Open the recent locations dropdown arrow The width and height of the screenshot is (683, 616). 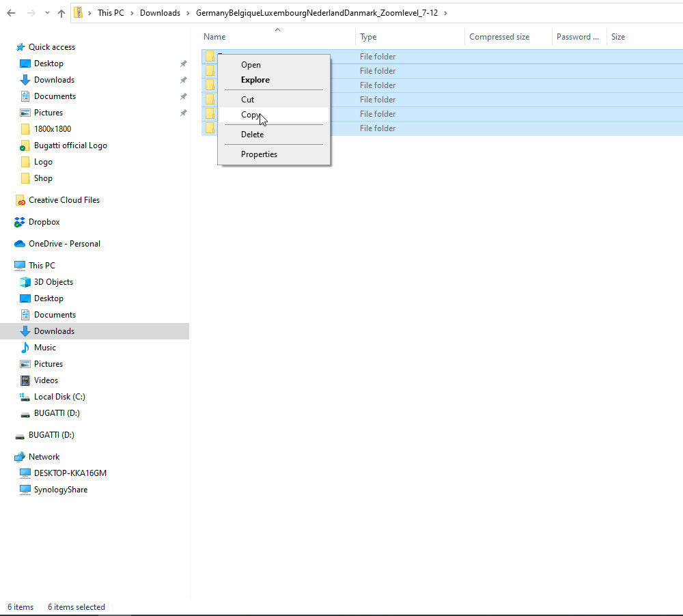(46, 13)
